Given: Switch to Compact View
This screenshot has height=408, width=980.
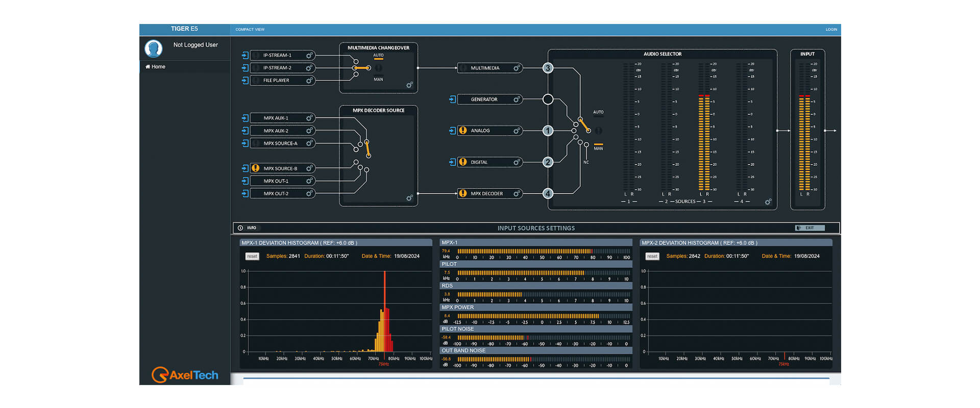Looking at the screenshot, I should coord(250,30).
